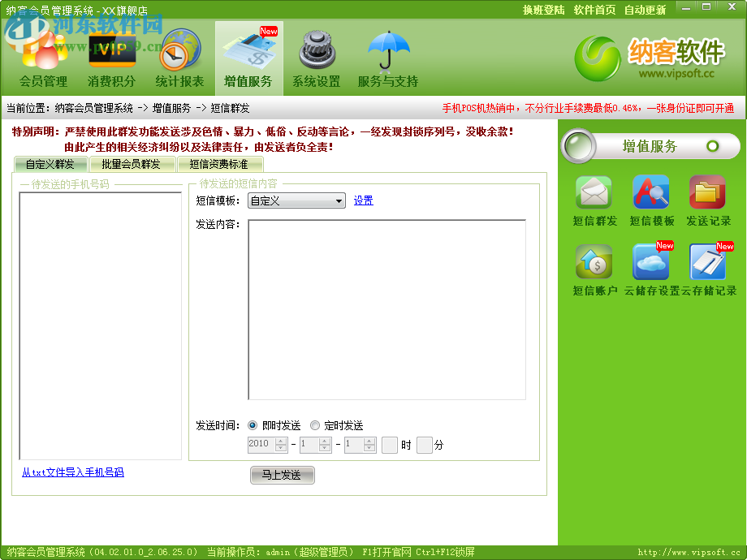Click the 马上发送 button
This screenshot has width=747, height=560.
[282, 476]
